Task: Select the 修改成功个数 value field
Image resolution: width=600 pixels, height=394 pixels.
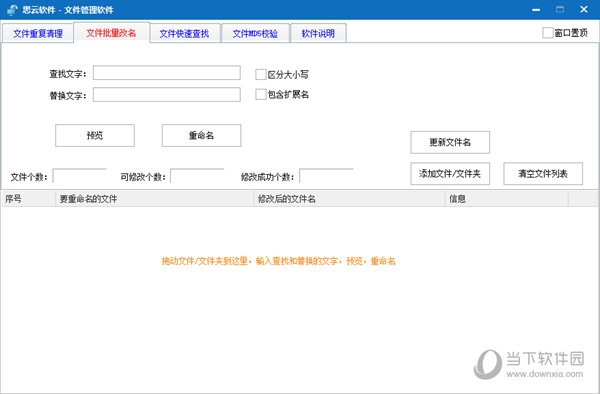Action: [326, 176]
